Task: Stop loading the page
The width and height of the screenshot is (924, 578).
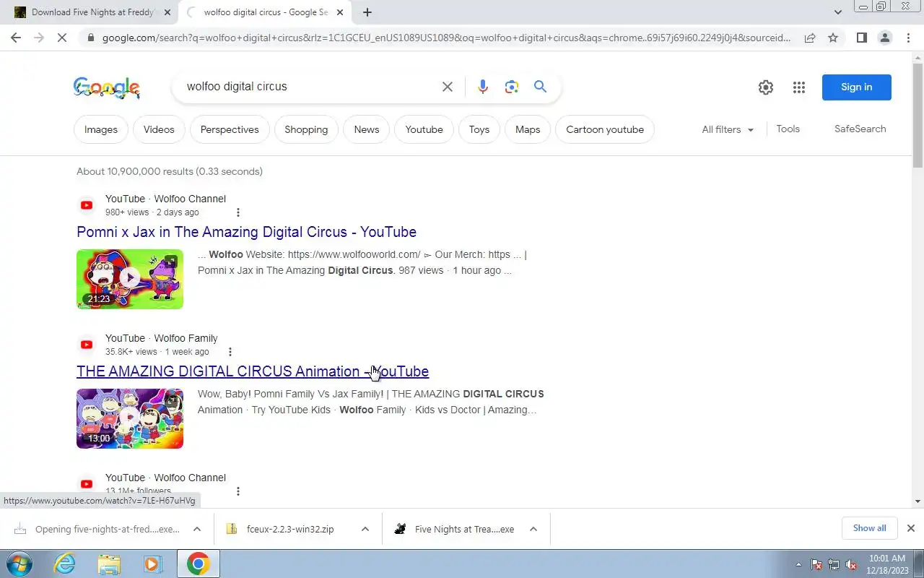Action: point(62,38)
